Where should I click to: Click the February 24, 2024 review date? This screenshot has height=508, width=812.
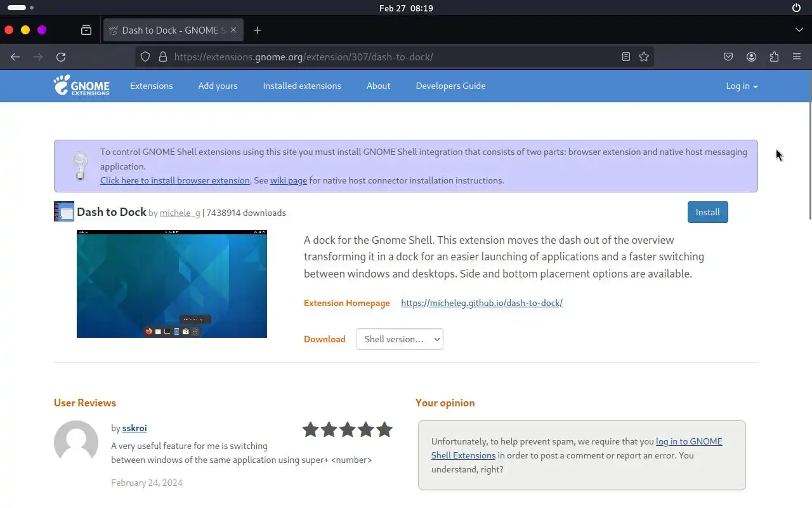pos(147,483)
